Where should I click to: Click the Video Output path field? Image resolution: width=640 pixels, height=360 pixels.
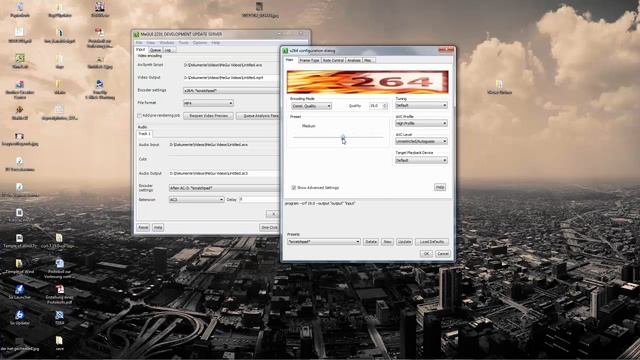[x=231, y=78]
